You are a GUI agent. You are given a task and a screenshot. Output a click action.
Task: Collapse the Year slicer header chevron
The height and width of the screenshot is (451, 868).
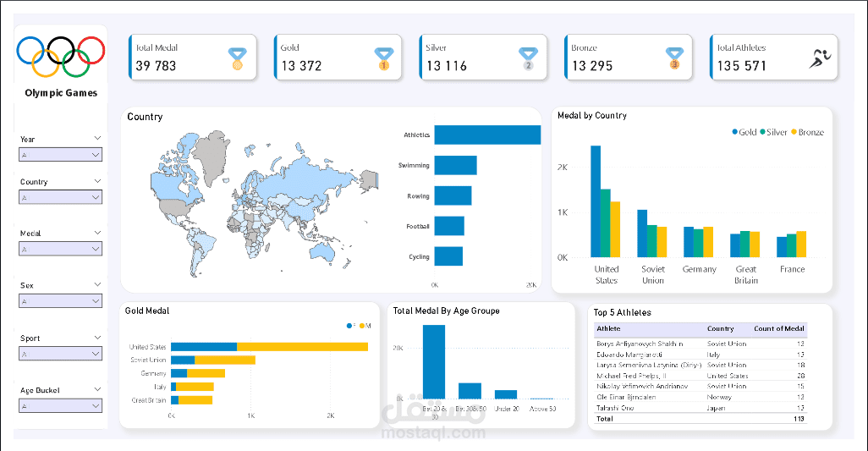pyautogui.click(x=97, y=138)
